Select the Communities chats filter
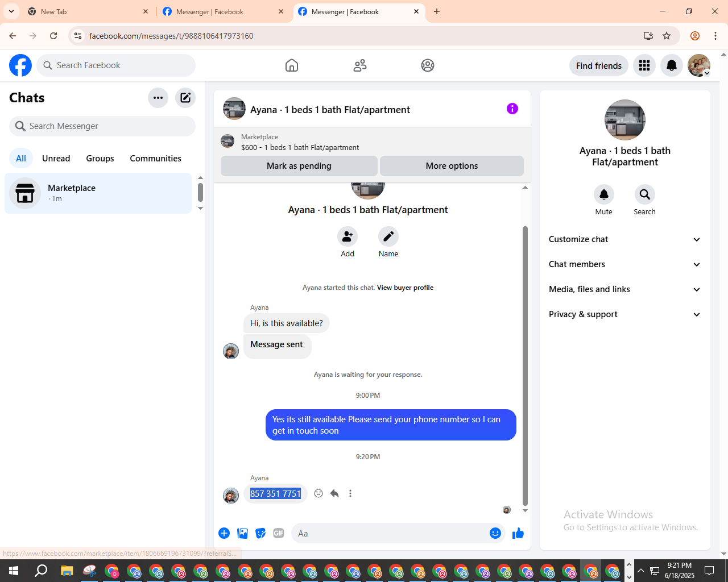 tap(155, 159)
